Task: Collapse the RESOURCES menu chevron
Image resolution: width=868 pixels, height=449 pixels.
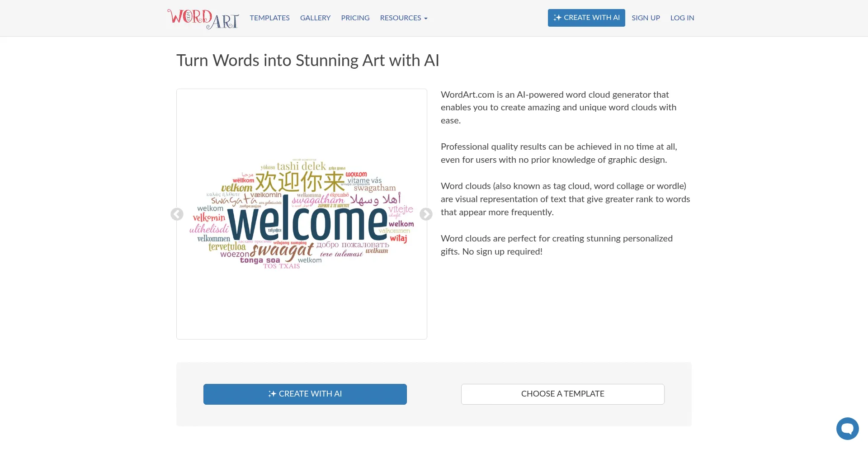Action: 425,19
